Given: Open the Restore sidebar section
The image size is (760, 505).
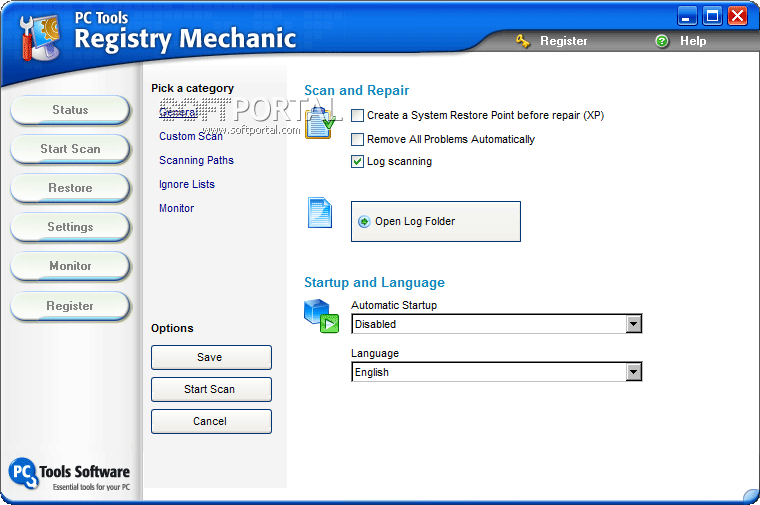Looking at the screenshot, I should tap(70, 188).
